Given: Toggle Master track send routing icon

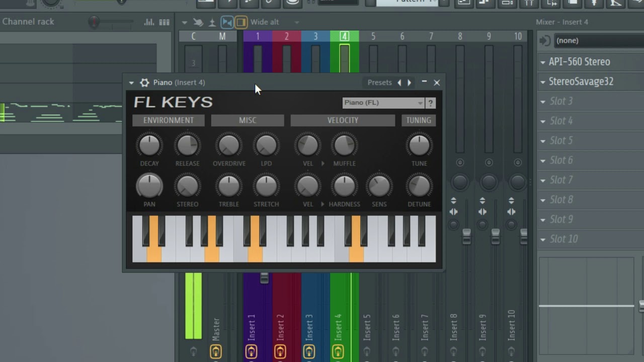Looking at the screenshot, I should (216, 351).
